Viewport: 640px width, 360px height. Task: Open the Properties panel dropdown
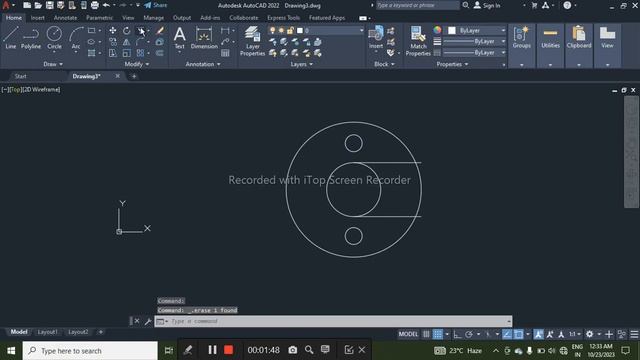point(452,64)
